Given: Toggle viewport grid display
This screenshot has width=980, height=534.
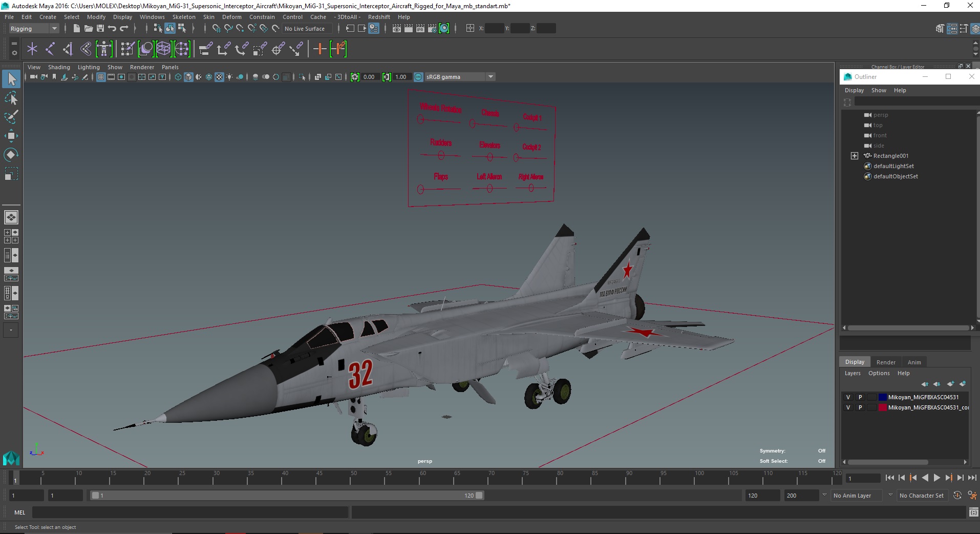Looking at the screenshot, I should (x=101, y=77).
